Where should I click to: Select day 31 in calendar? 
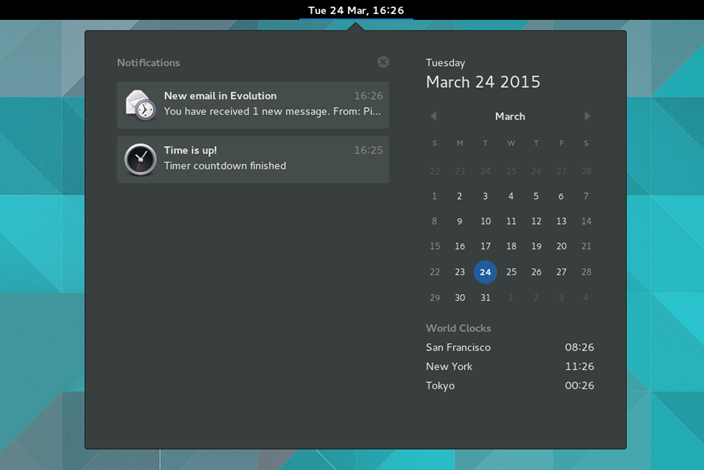click(485, 298)
